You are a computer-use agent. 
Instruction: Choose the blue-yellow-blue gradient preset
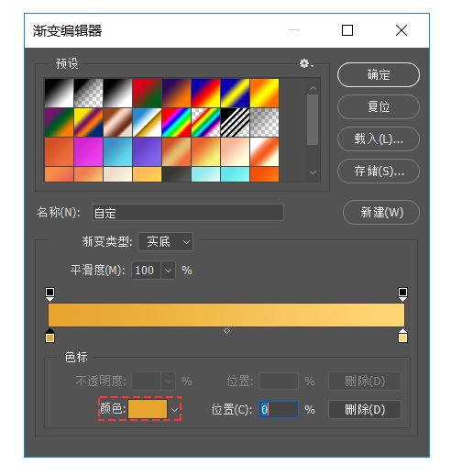pos(236,93)
